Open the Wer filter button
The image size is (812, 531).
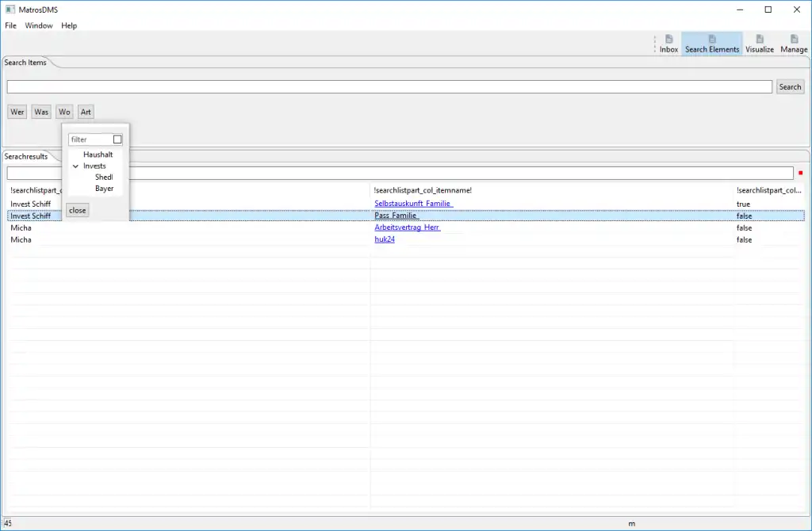17,112
